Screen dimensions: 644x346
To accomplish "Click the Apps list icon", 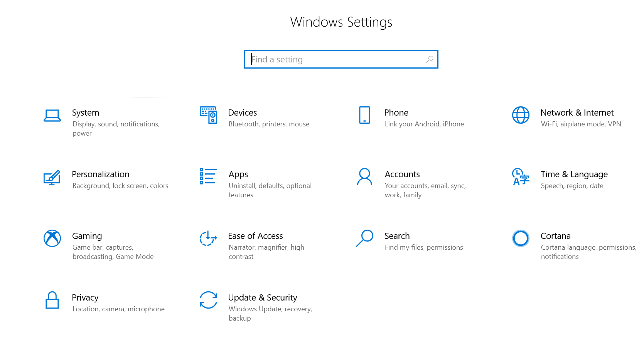I will pyautogui.click(x=208, y=176).
